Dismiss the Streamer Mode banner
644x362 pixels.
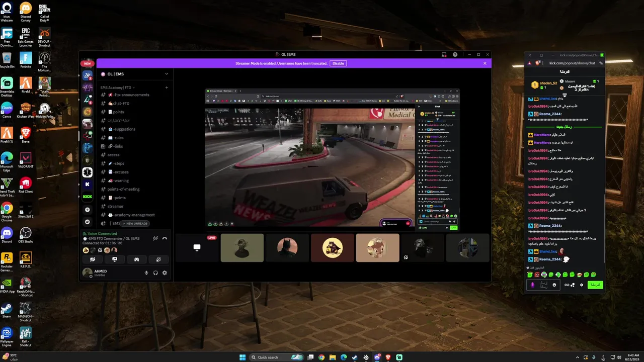click(485, 63)
